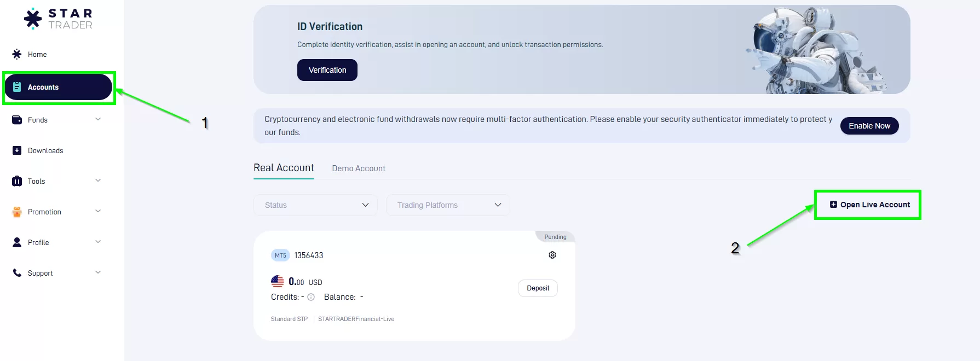980x361 pixels.
Task: Click Deposit on account 1356433
Action: click(x=538, y=288)
